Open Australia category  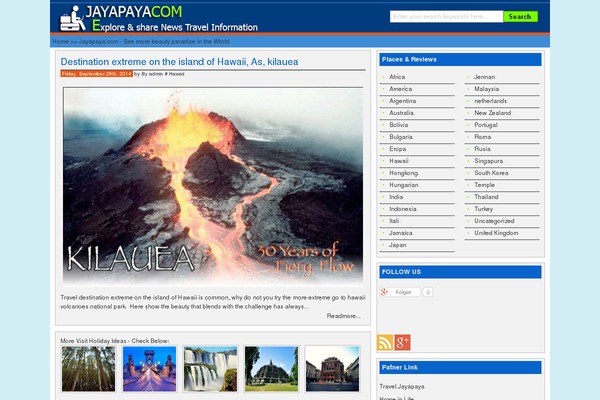click(401, 113)
